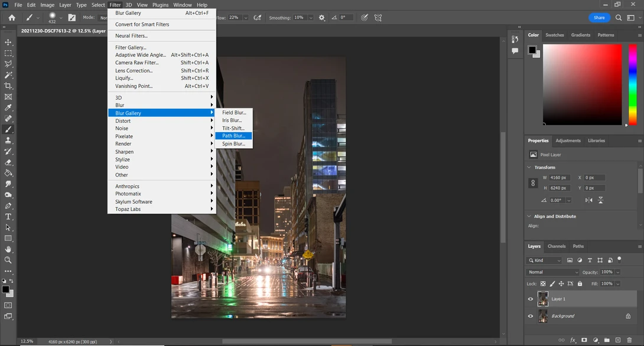Collapse the Transform section
This screenshot has width=644, height=346.
[529, 168]
